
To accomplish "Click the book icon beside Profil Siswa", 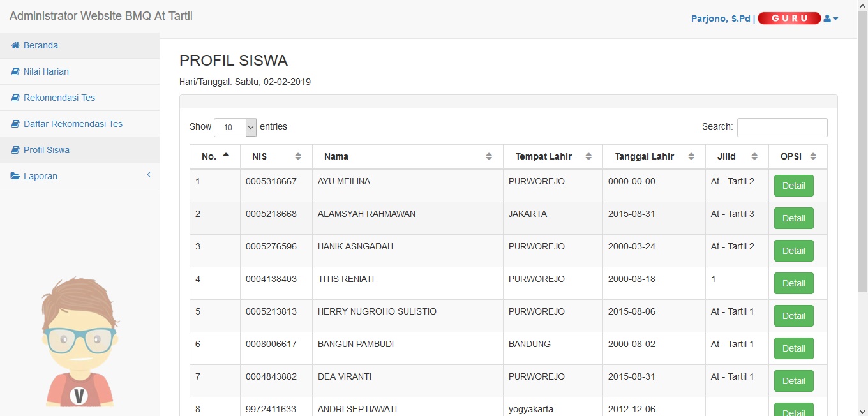I will coord(15,150).
